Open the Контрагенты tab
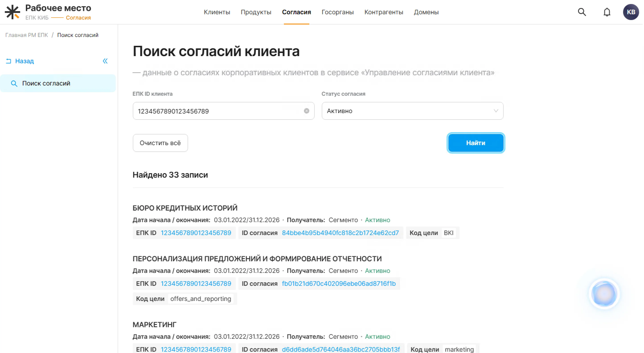Image resolution: width=644 pixels, height=353 pixels. tap(384, 12)
